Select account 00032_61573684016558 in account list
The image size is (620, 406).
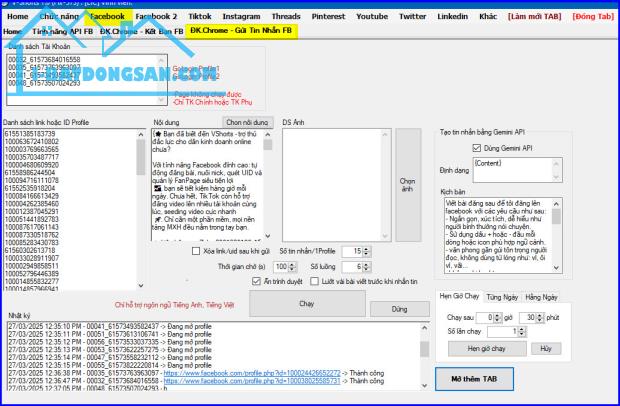pyautogui.click(x=44, y=59)
